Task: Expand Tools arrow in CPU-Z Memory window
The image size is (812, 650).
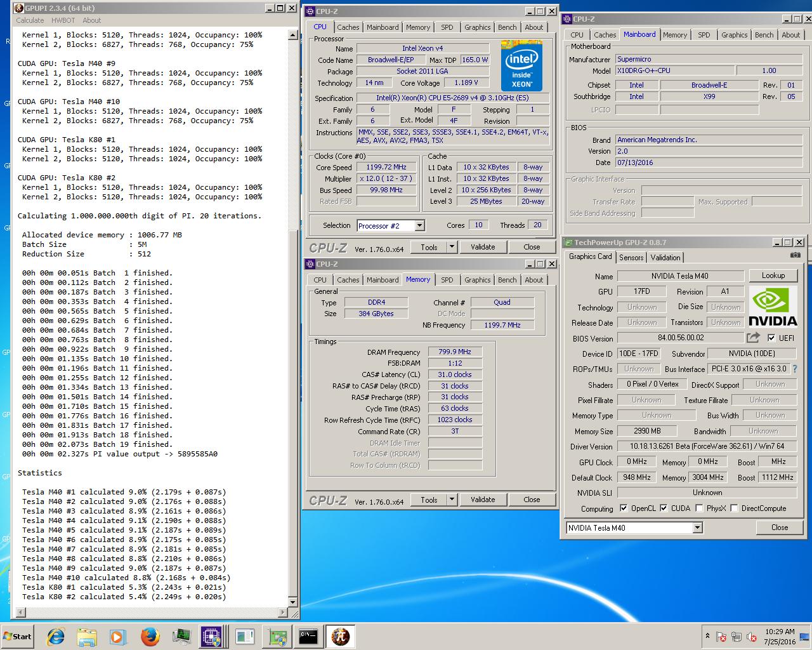Action: 452,500
